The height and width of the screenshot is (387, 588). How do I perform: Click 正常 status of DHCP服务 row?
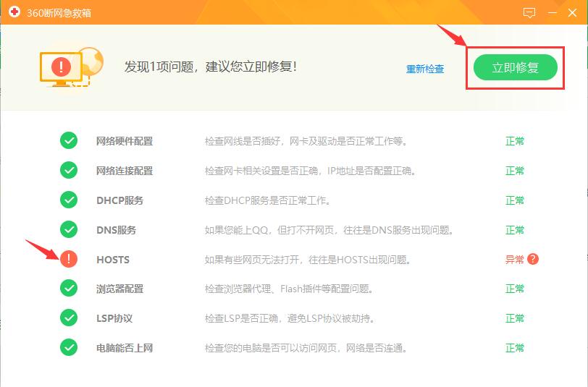click(514, 200)
